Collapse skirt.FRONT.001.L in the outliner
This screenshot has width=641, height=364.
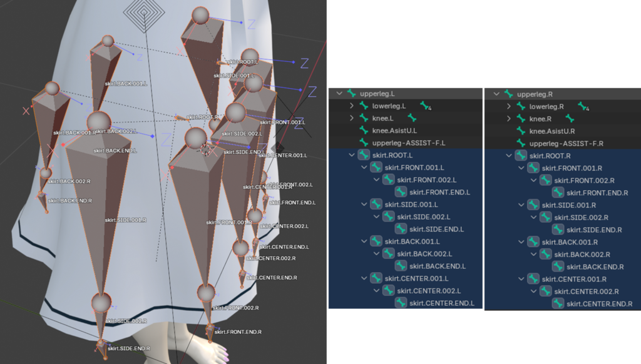pyautogui.click(x=364, y=168)
